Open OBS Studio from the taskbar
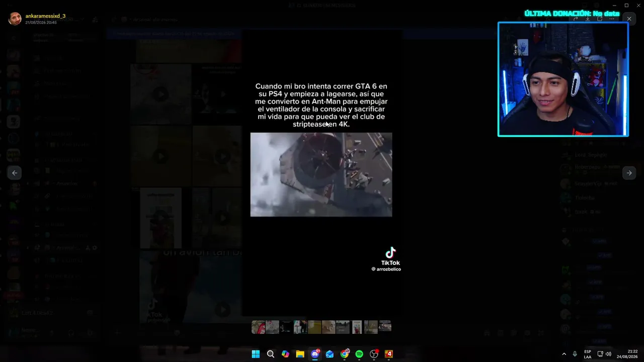This screenshot has height=362, width=644. pyautogui.click(x=374, y=354)
